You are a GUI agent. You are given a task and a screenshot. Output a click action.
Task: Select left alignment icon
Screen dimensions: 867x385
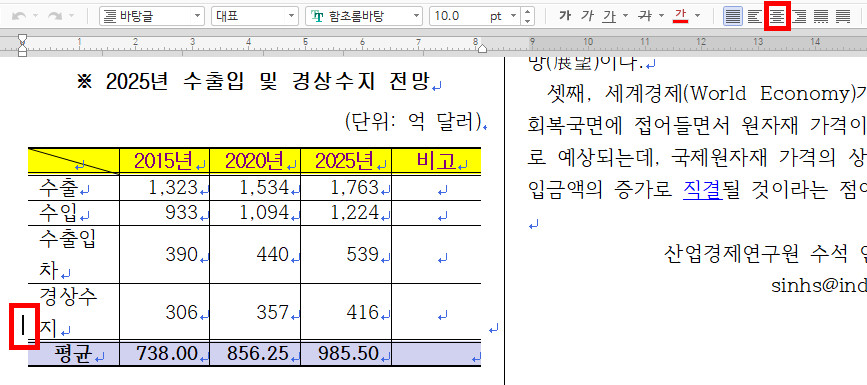[x=754, y=16]
